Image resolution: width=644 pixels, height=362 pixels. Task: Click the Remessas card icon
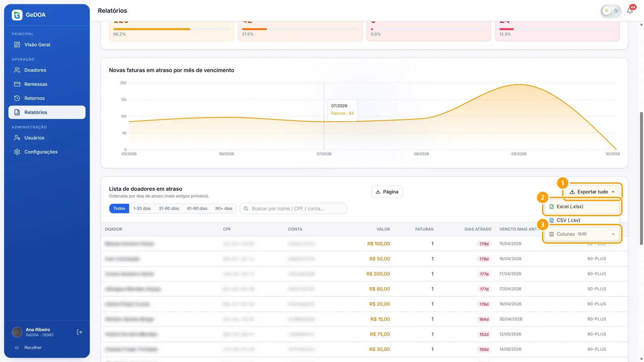coord(17,84)
